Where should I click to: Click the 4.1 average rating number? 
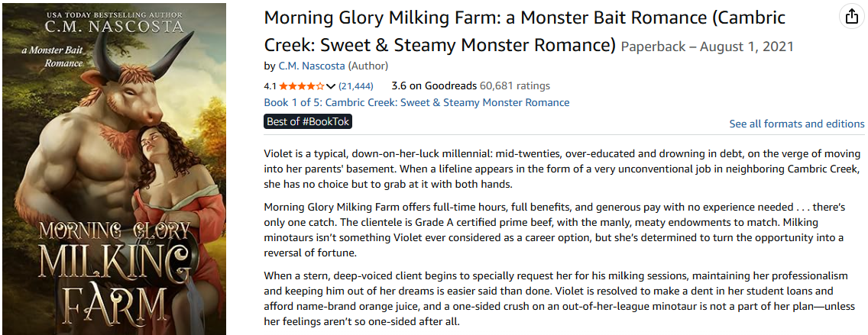[270, 86]
